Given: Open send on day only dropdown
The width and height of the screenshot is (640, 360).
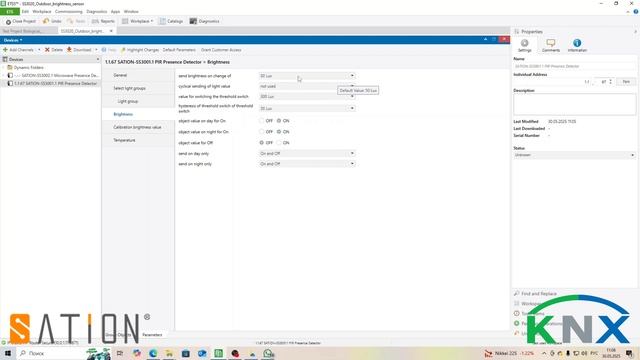Looking at the screenshot, I should tap(307, 153).
